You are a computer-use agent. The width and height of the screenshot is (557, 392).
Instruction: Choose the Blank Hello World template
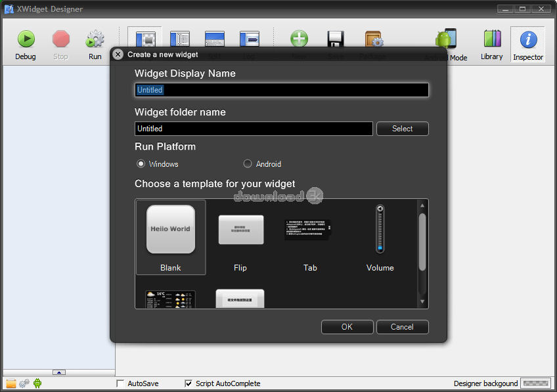coord(171,237)
